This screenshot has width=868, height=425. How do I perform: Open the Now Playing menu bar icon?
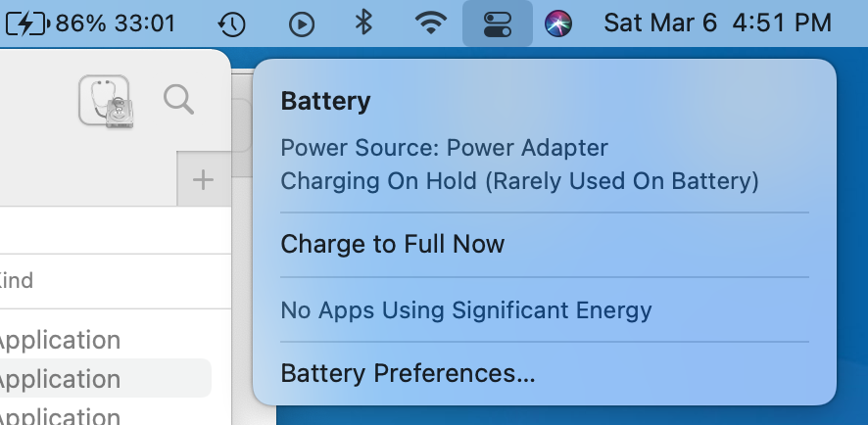(302, 24)
